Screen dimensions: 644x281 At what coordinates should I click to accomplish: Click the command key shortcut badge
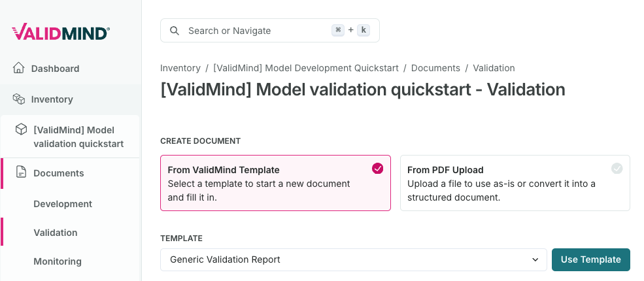(338, 30)
